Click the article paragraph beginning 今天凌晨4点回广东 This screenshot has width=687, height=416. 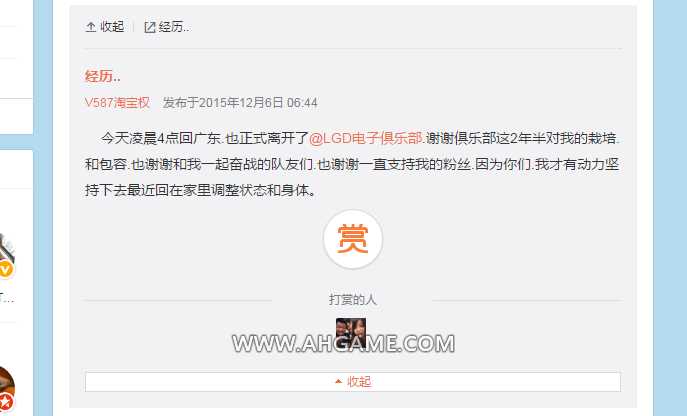tap(352, 164)
